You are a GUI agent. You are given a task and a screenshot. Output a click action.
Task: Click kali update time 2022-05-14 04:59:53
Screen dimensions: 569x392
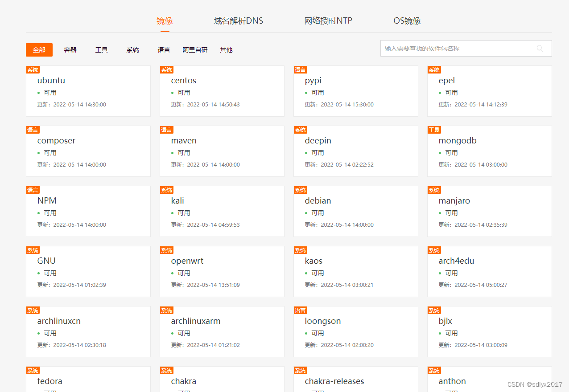point(214,225)
